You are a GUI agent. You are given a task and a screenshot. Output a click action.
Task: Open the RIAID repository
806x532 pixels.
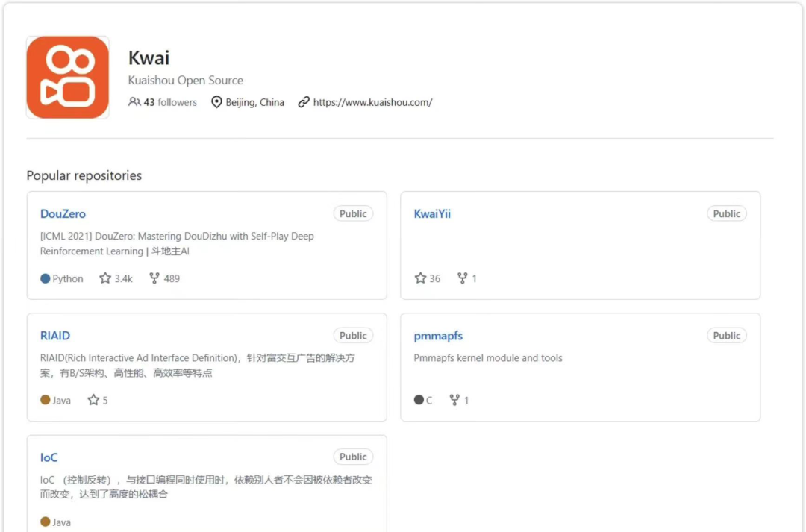click(55, 336)
